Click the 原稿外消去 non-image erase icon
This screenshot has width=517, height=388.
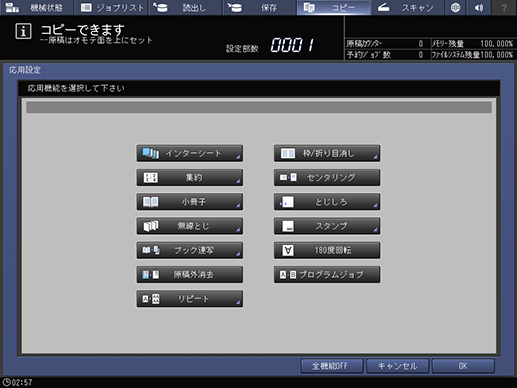pyautogui.click(x=151, y=275)
